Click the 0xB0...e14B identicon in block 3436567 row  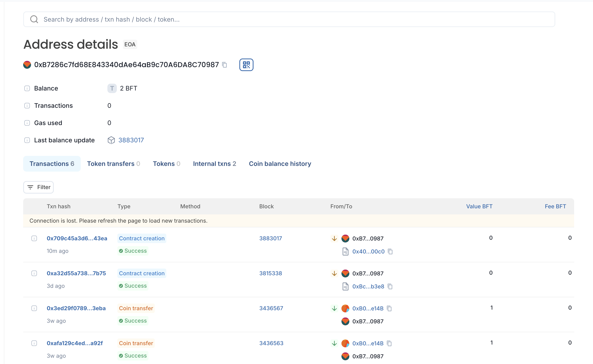pyautogui.click(x=346, y=308)
